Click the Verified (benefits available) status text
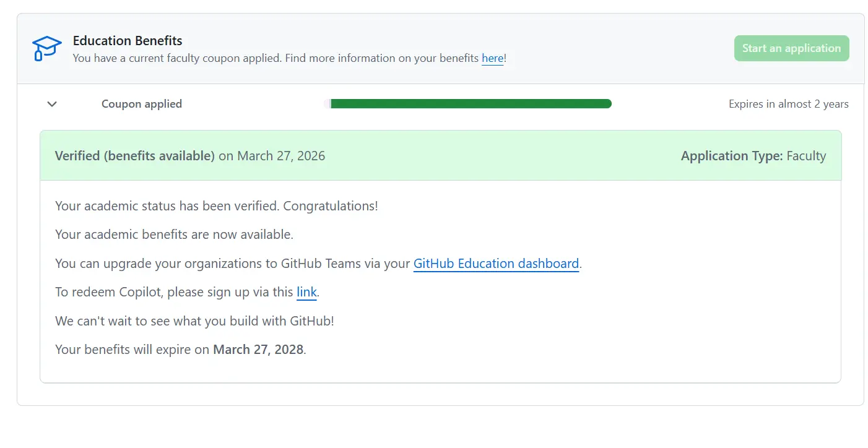This screenshot has width=868, height=448. pyautogui.click(x=135, y=156)
